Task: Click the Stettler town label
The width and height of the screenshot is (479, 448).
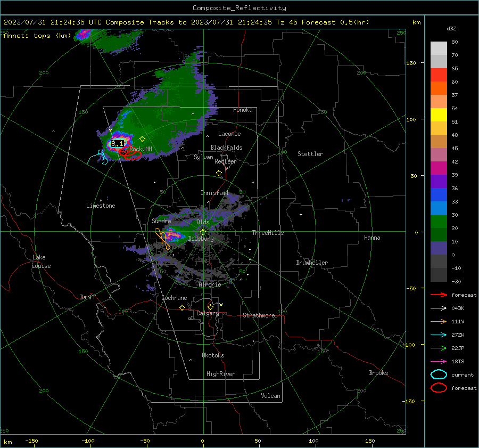Action: pyautogui.click(x=310, y=154)
